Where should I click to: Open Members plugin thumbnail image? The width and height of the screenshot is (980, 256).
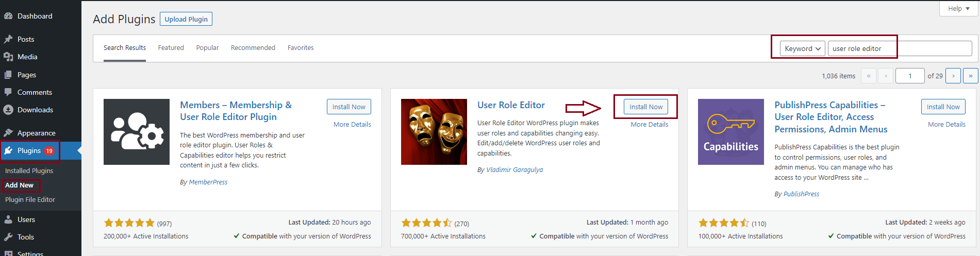coord(137,132)
